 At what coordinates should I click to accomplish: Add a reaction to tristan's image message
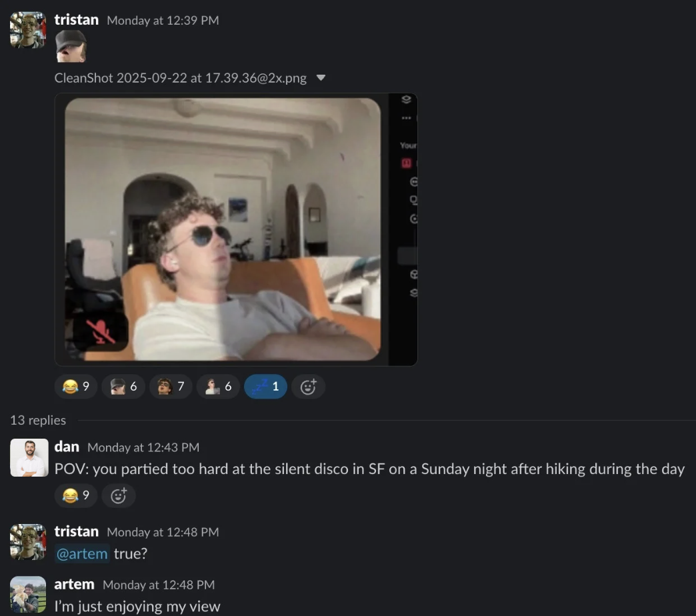(x=308, y=387)
